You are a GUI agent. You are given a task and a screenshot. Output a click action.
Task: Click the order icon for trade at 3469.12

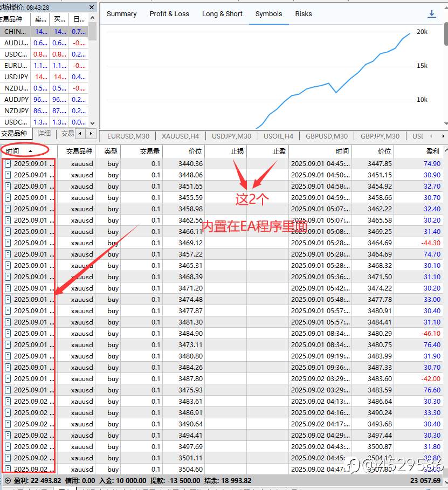(8, 243)
